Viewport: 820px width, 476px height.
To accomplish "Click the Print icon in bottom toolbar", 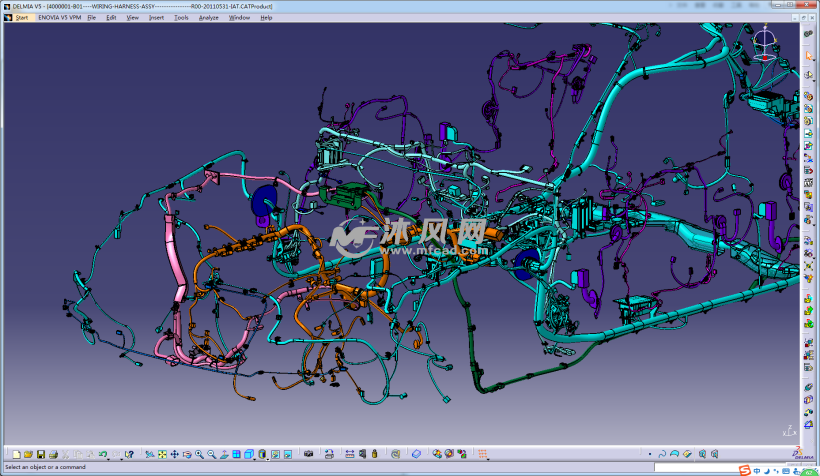I will click(53, 455).
